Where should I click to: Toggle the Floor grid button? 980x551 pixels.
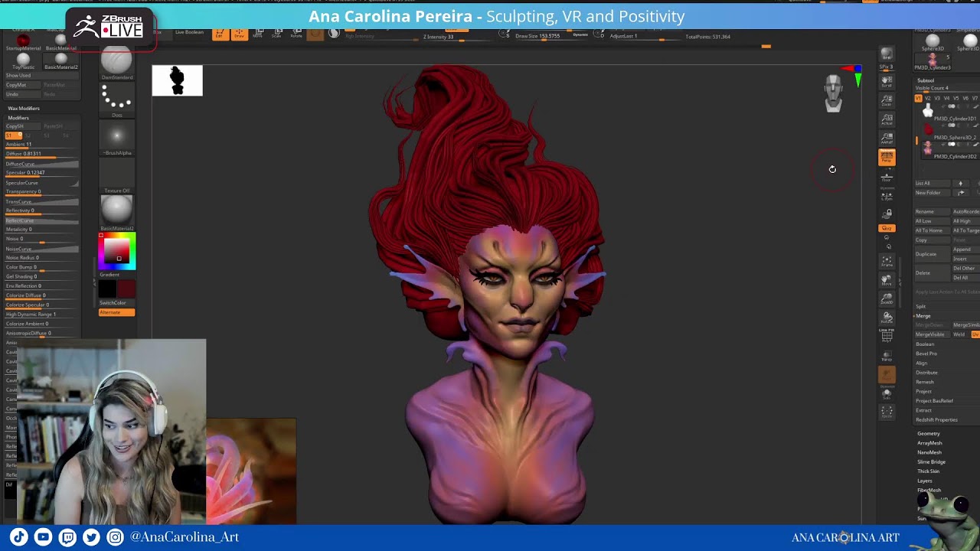click(x=887, y=177)
